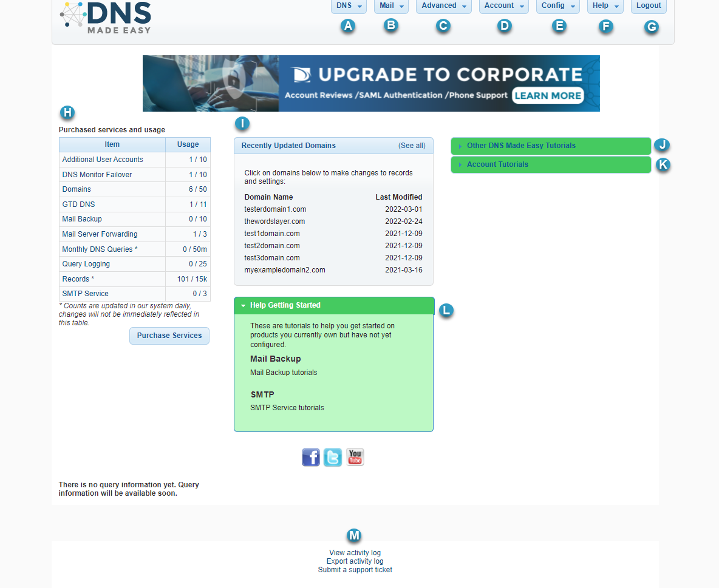Click the DNS Monitor Failover item
719x588 pixels.
pyautogui.click(x=97, y=175)
